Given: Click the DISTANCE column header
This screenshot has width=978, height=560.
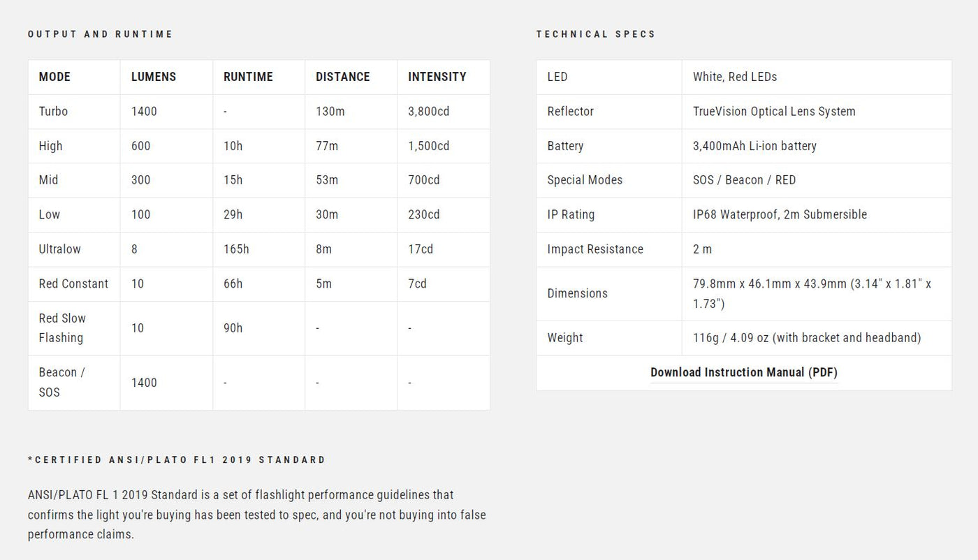Looking at the screenshot, I should click(343, 77).
